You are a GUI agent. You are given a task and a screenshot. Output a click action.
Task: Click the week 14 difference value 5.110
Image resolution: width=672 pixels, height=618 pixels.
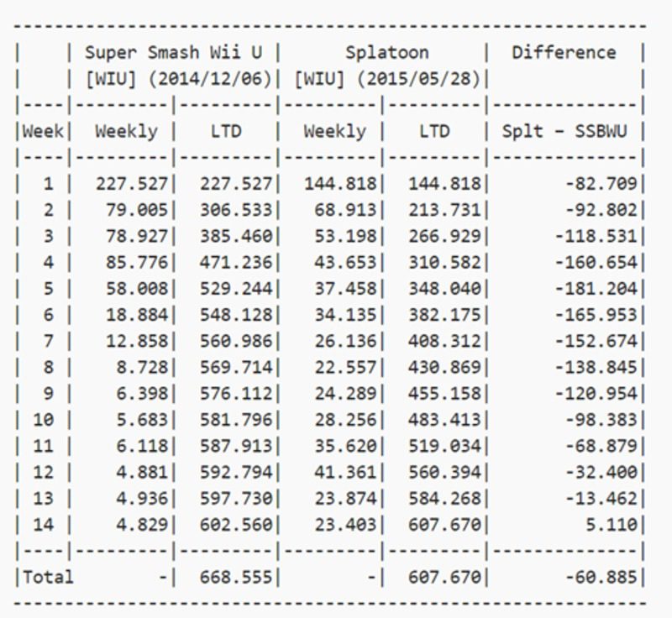tap(613, 525)
